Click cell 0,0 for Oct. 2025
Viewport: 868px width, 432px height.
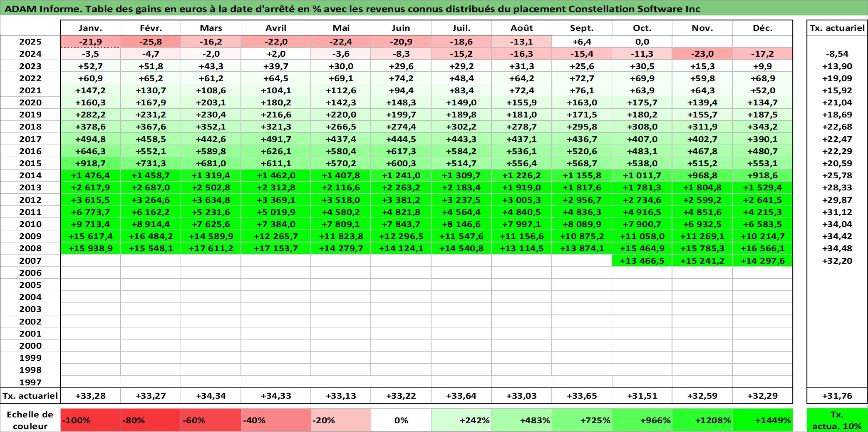(x=642, y=42)
